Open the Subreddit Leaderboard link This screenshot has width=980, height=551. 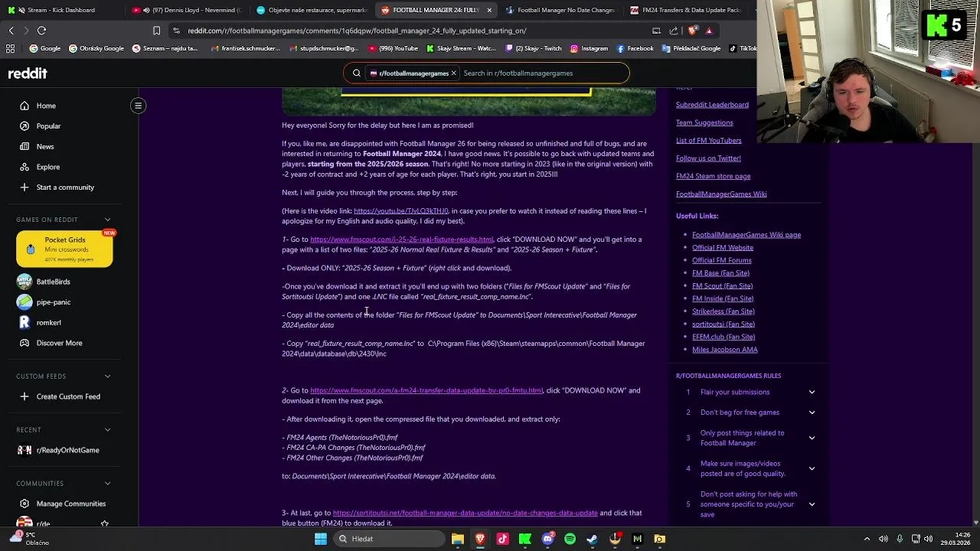pos(712,105)
